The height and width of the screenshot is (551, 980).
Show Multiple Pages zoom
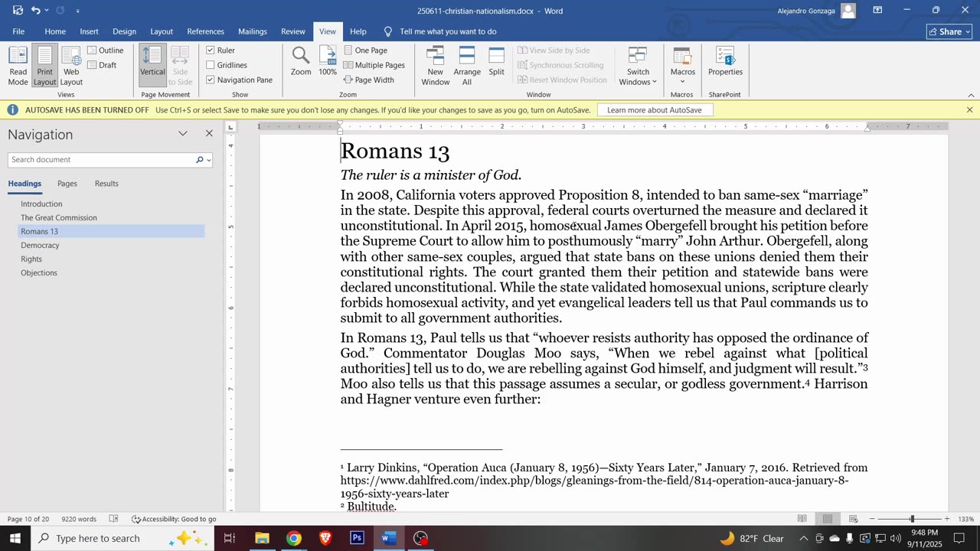point(374,65)
